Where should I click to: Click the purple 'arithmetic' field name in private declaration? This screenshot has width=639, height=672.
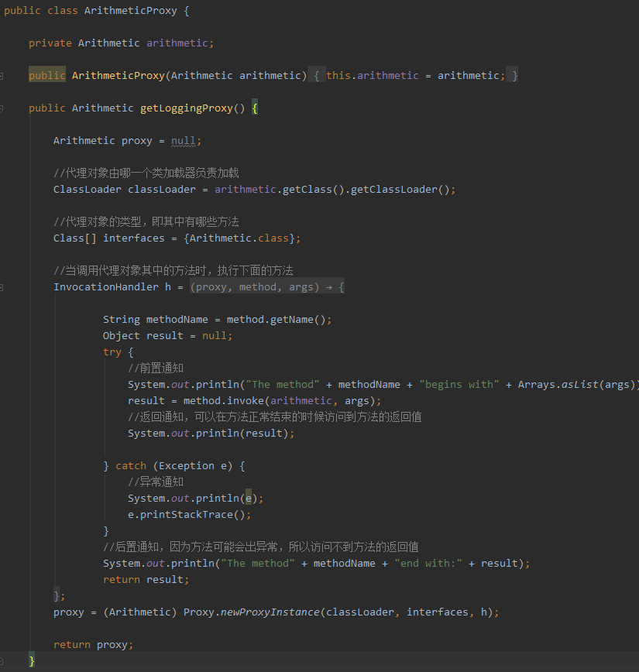(x=177, y=43)
